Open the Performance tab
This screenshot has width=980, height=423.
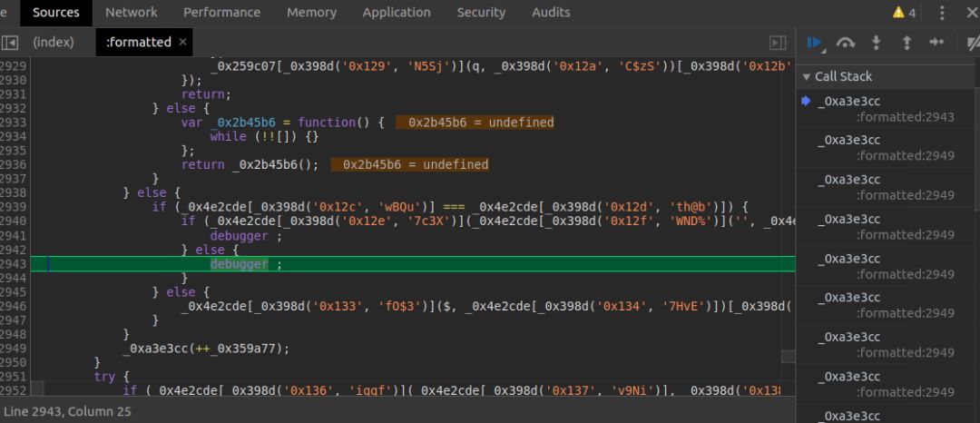(x=221, y=13)
